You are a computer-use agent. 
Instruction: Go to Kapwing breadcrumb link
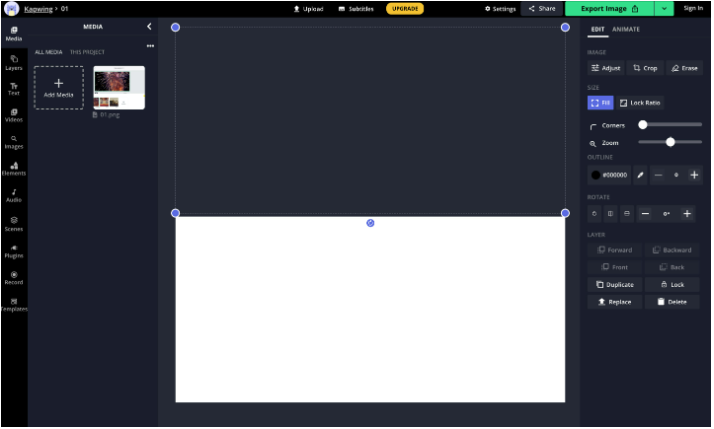pyautogui.click(x=38, y=9)
